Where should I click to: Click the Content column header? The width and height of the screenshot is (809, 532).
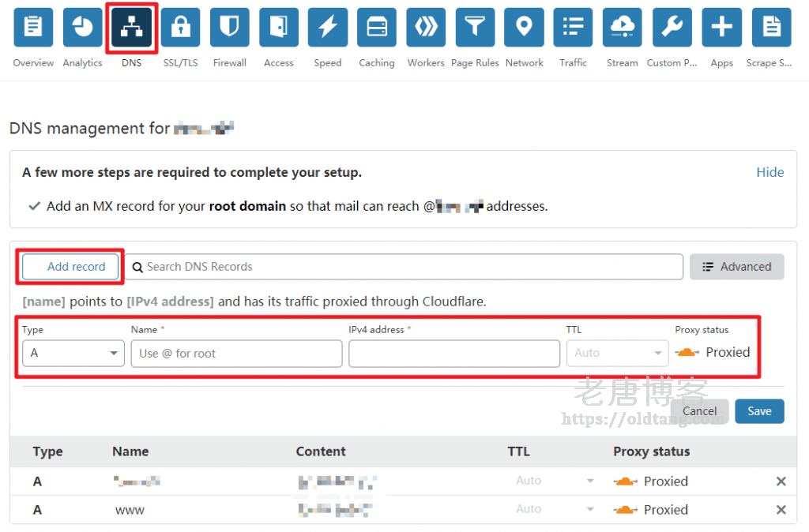(x=321, y=451)
